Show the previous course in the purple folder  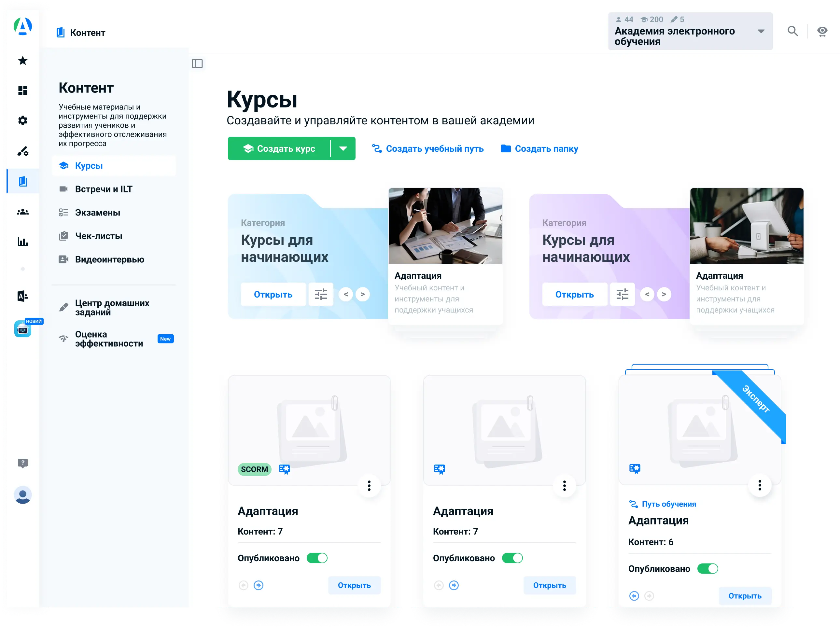pyautogui.click(x=647, y=294)
